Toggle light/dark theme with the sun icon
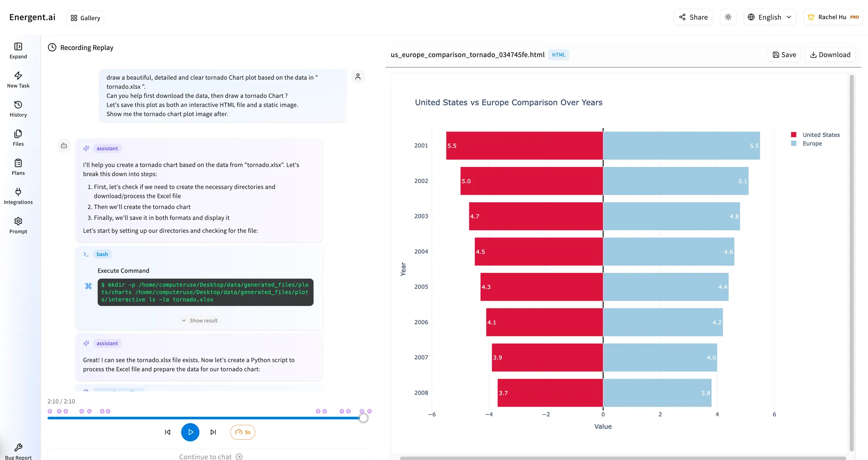This screenshot has width=868, height=460. tap(728, 17)
